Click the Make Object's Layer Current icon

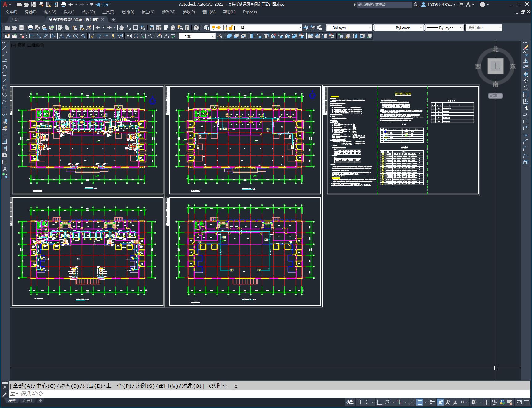click(x=305, y=28)
